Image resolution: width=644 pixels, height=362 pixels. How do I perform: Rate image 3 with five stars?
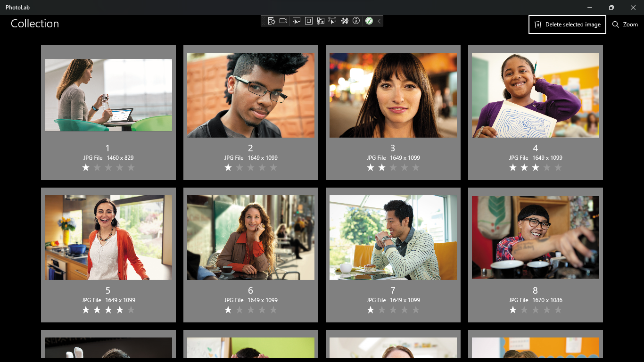(416, 167)
